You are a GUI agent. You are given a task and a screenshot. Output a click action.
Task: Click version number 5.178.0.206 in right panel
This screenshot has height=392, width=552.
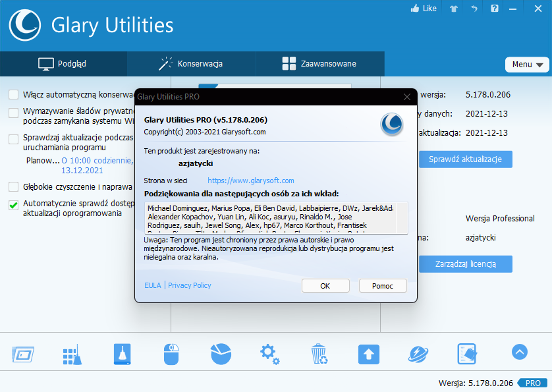(x=488, y=95)
